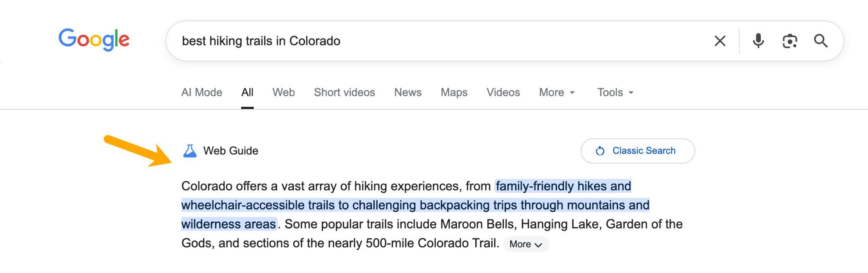Click the refresh icon beside Classic Search
Screen dimensions: 868x273
[x=600, y=150]
